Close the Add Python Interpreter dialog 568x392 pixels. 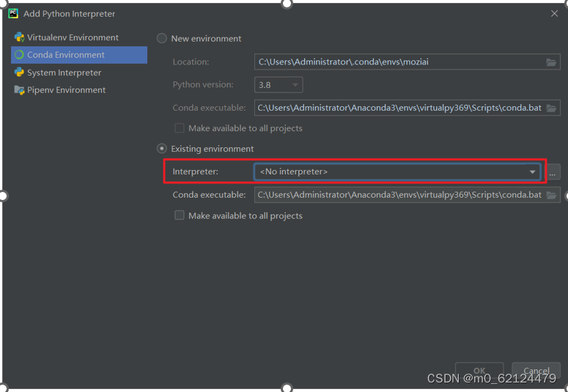554,13
